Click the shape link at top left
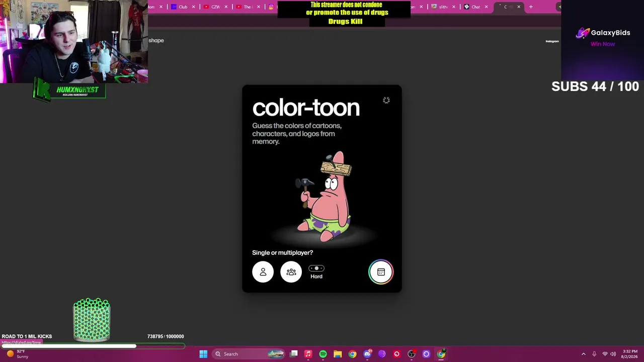 156,40
